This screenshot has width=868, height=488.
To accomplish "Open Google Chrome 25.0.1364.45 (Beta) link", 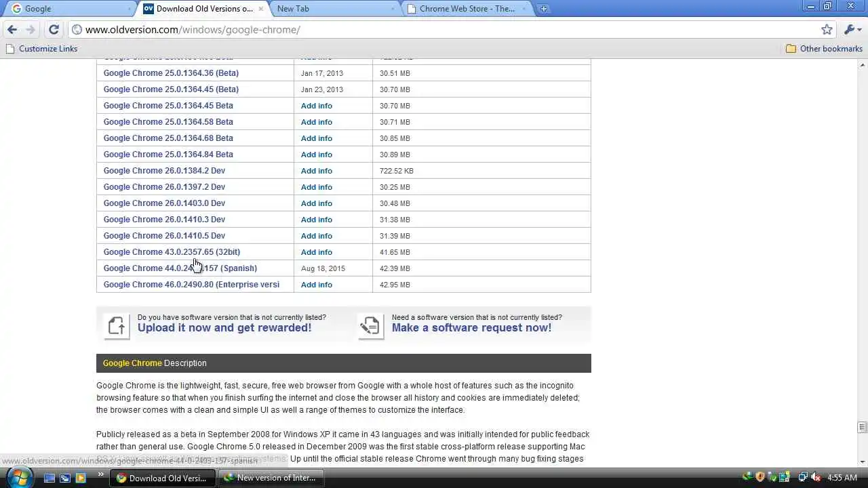I will click(171, 89).
